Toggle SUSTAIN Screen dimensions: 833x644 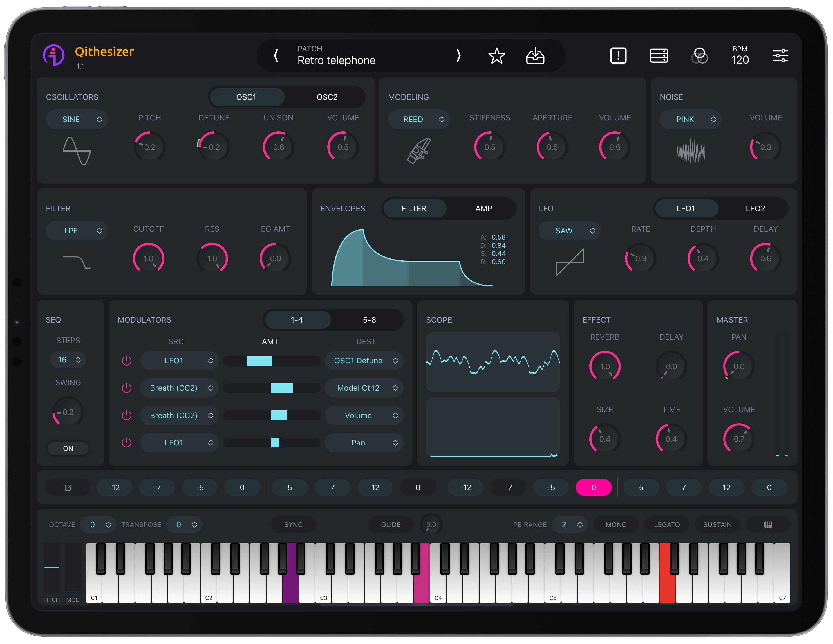(717, 525)
